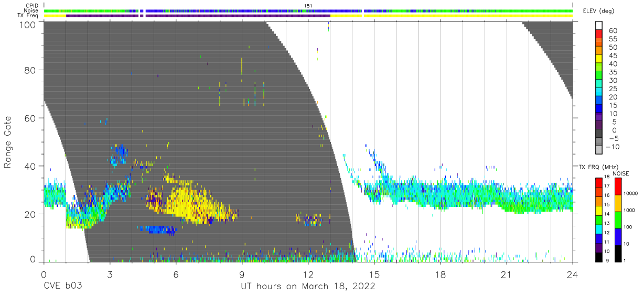Click the 60 label on ELEV colorbar
The height and width of the screenshot is (297, 644).
(x=613, y=30)
